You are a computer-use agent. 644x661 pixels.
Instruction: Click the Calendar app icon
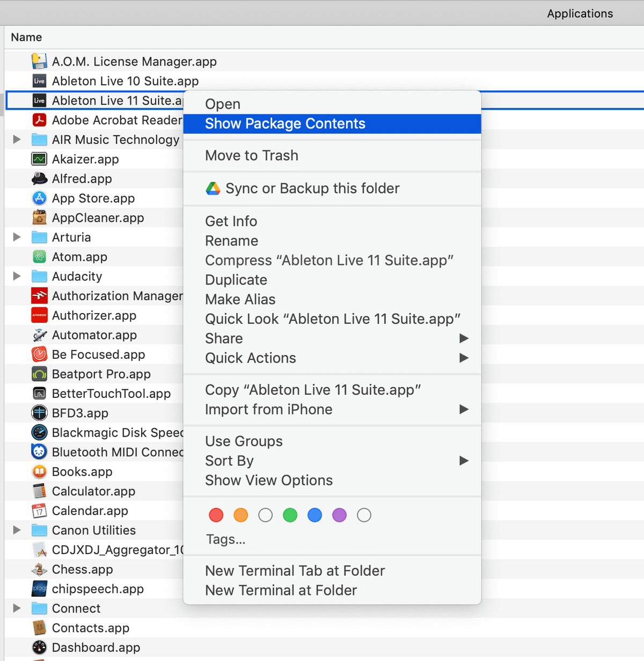point(39,511)
